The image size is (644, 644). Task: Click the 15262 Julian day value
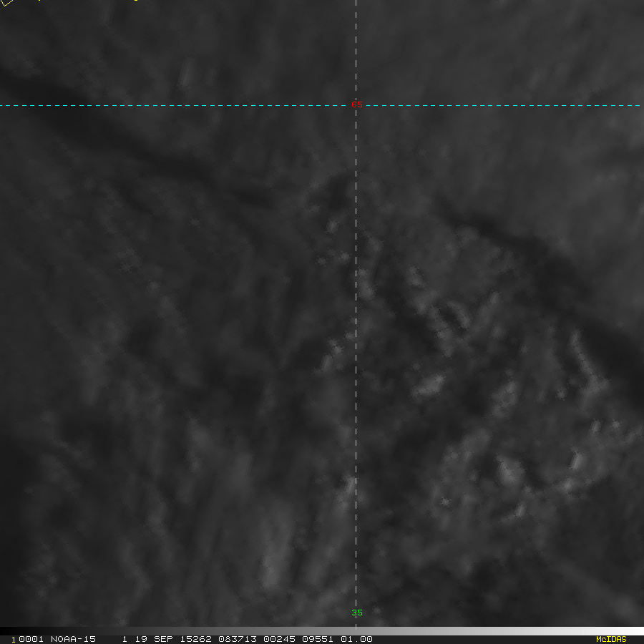click(x=195, y=639)
